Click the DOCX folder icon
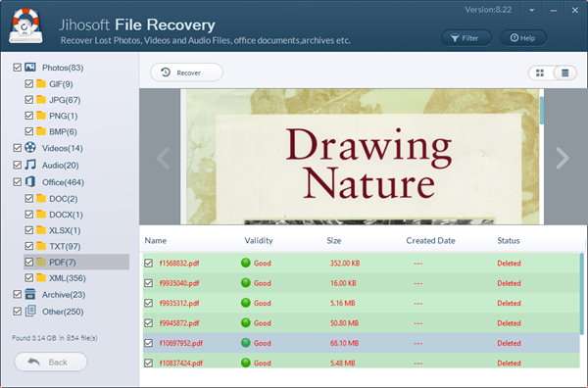 (41, 214)
